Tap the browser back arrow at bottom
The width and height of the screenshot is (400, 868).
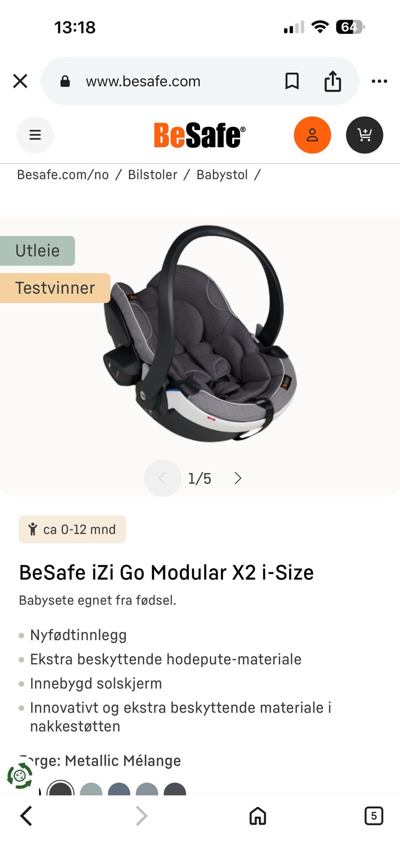(x=26, y=816)
